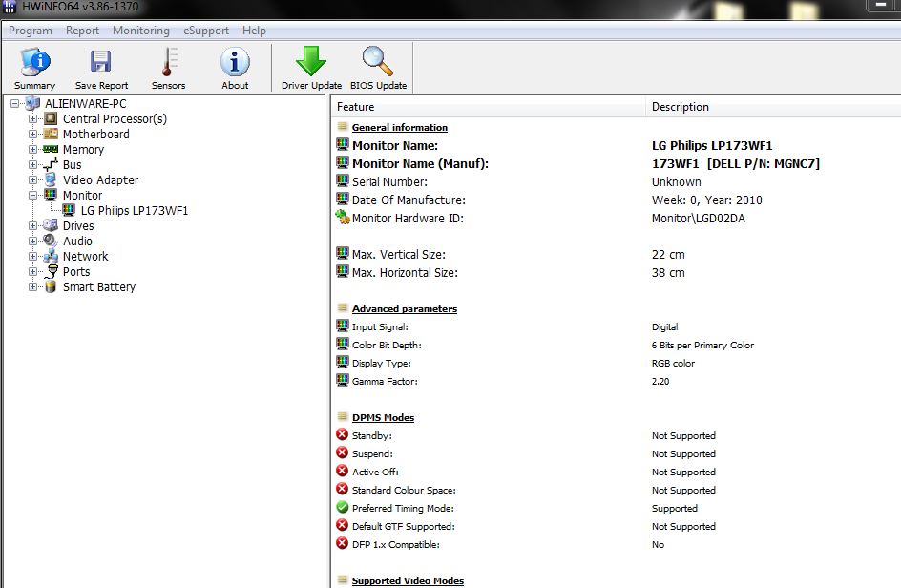Select the Monitor Name row label

point(395,145)
